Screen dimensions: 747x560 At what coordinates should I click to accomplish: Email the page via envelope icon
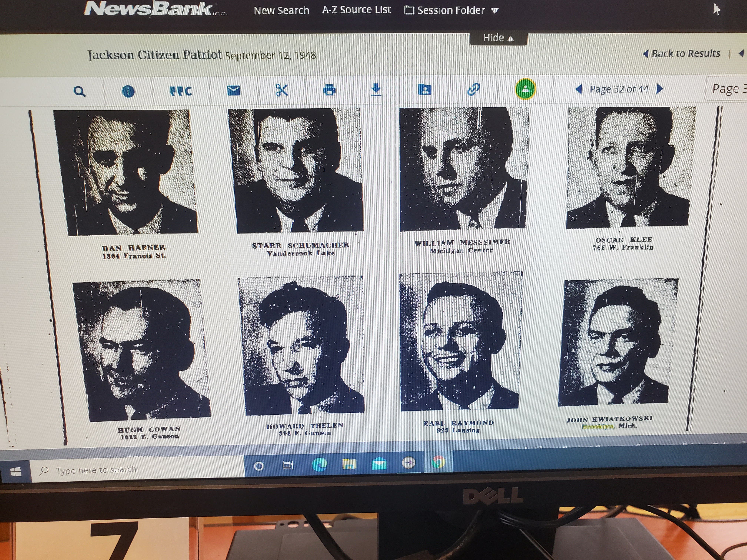tap(234, 90)
